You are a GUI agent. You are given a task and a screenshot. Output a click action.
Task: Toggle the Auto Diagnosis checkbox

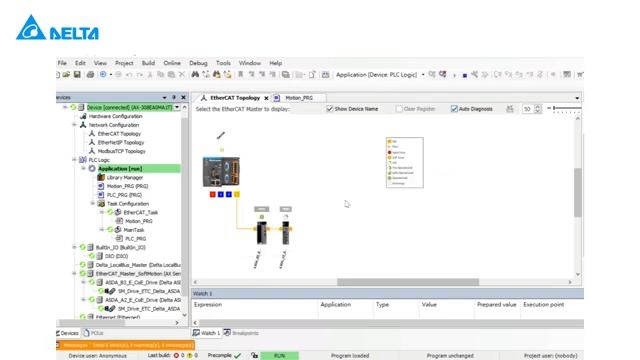(454, 109)
